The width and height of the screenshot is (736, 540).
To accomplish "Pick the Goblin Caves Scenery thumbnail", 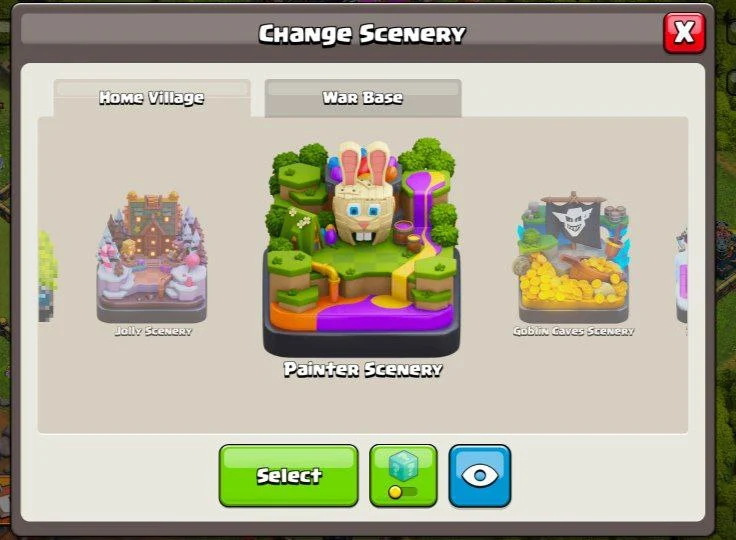I will pos(573,257).
